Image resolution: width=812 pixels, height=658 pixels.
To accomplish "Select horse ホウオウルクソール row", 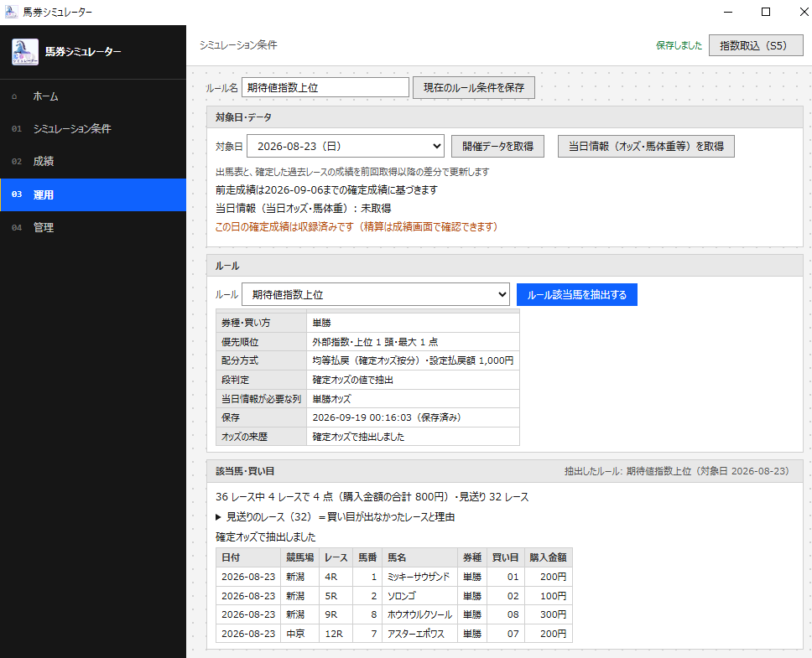I will click(394, 614).
